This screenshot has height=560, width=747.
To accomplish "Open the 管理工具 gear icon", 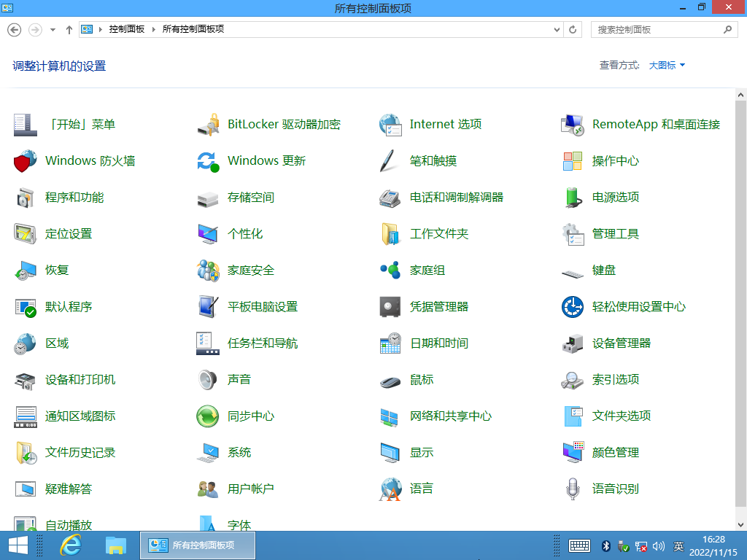I will tap(573, 234).
